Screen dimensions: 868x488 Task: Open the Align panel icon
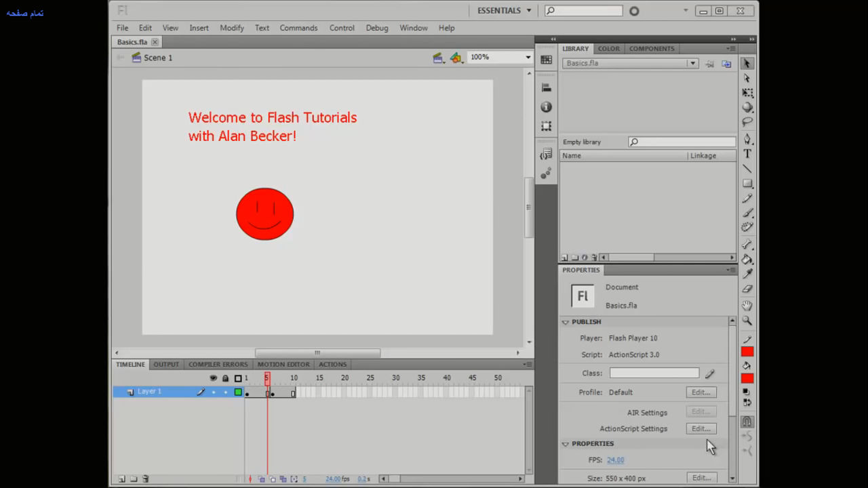pyautogui.click(x=546, y=87)
